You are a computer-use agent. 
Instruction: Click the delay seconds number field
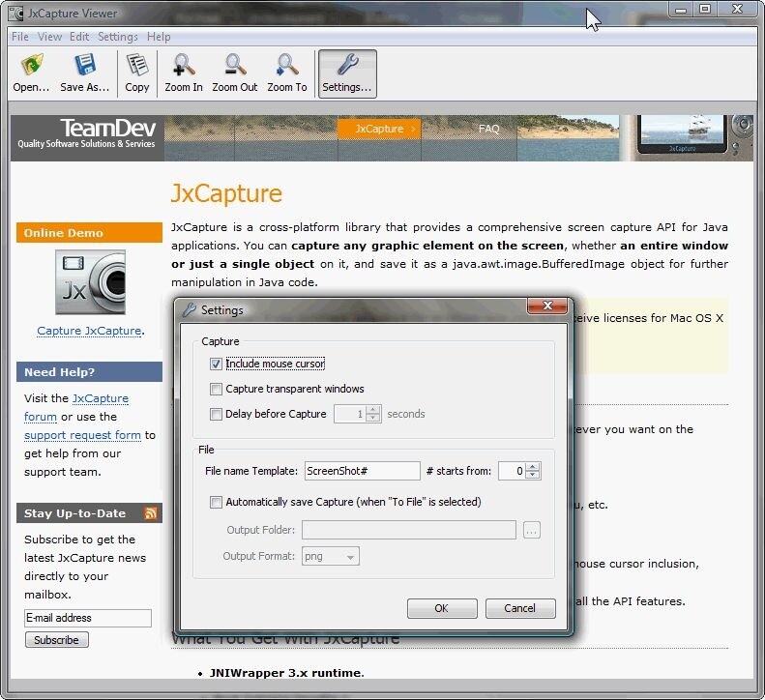(x=350, y=414)
